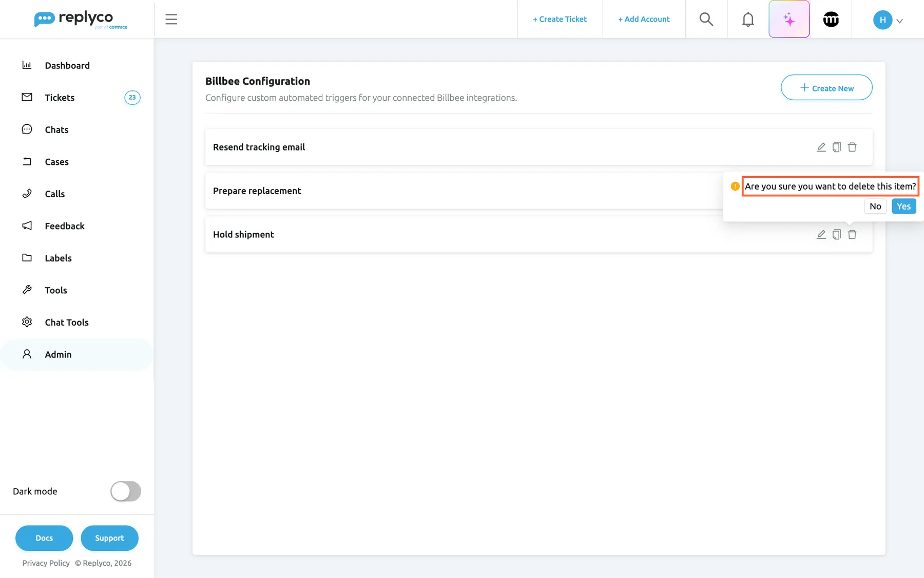The width and height of the screenshot is (924, 578).
Task: Open Cases in sidebar
Action: point(77,162)
